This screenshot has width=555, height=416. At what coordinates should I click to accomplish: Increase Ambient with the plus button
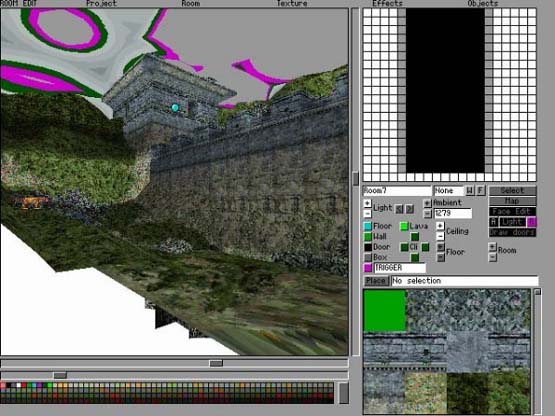point(427,203)
